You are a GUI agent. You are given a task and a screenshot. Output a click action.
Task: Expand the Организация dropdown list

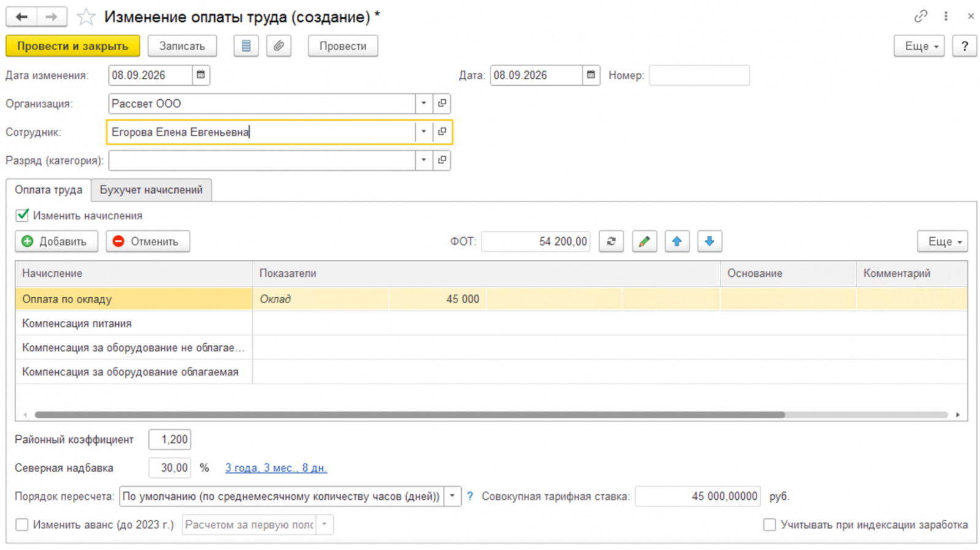pyautogui.click(x=424, y=104)
